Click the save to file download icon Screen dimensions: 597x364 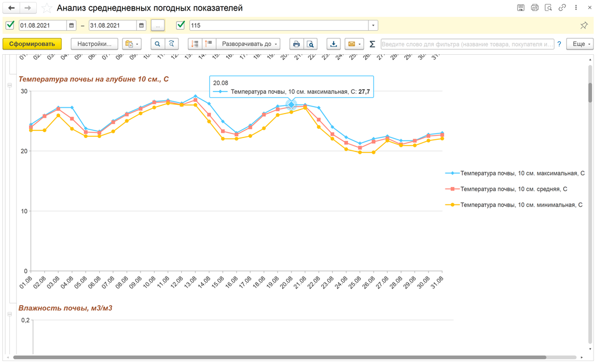coord(333,44)
